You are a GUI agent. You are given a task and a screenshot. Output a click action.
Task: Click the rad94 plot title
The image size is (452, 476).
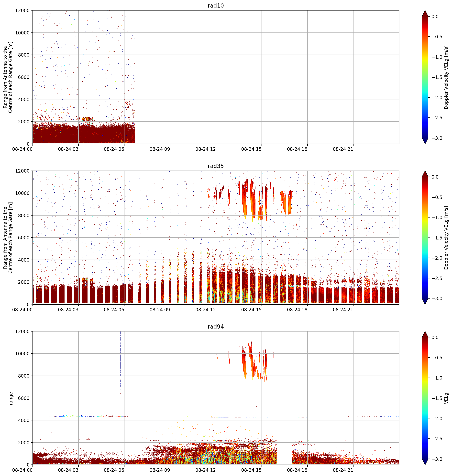tap(216, 327)
